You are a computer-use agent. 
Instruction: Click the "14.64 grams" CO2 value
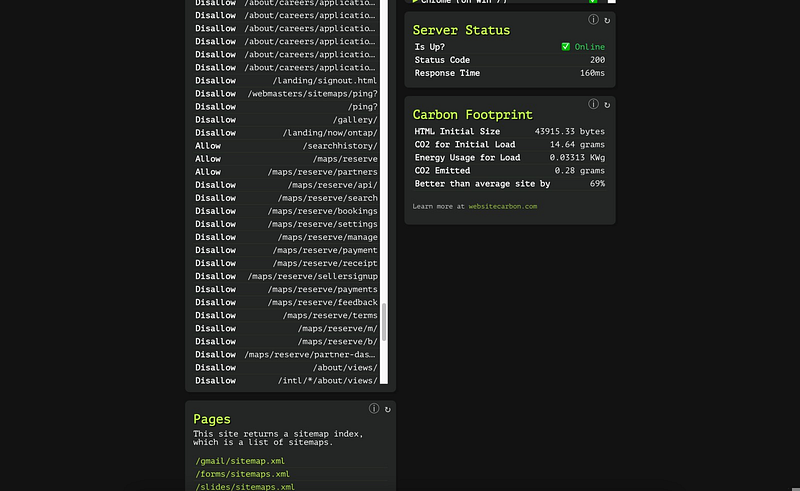click(577, 144)
